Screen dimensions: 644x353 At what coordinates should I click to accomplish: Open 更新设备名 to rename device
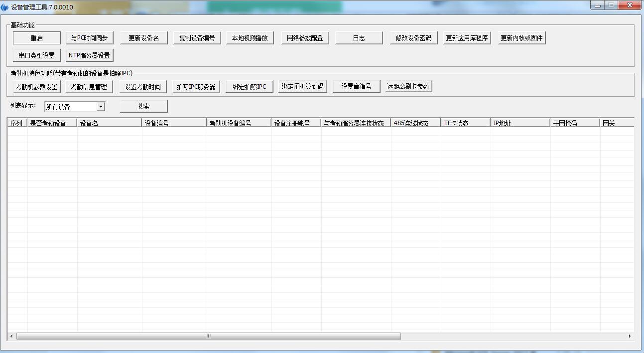(x=143, y=38)
